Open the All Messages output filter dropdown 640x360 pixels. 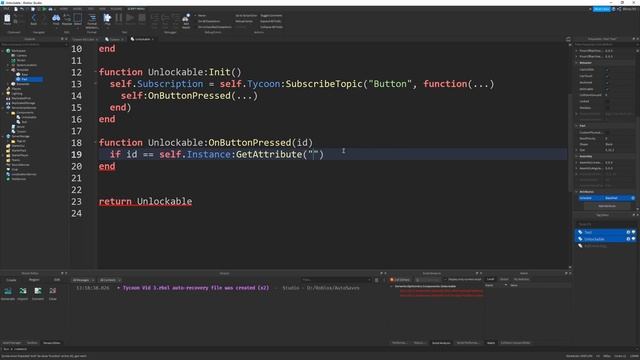click(x=83, y=280)
